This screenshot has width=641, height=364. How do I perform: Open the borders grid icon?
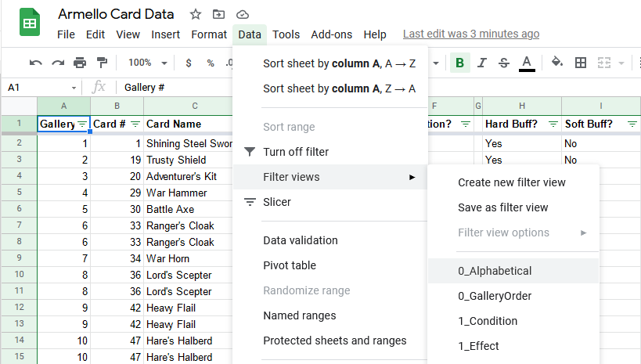point(581,63)
